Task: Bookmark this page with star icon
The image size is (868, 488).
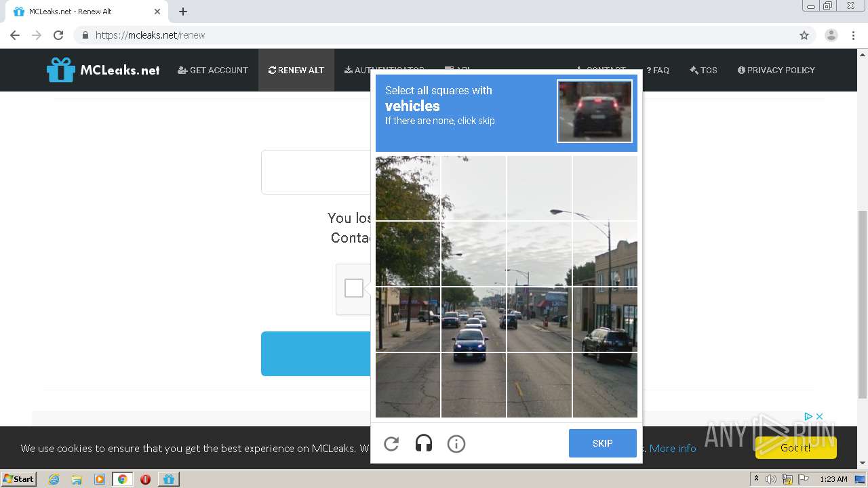Action: [804, 35]
